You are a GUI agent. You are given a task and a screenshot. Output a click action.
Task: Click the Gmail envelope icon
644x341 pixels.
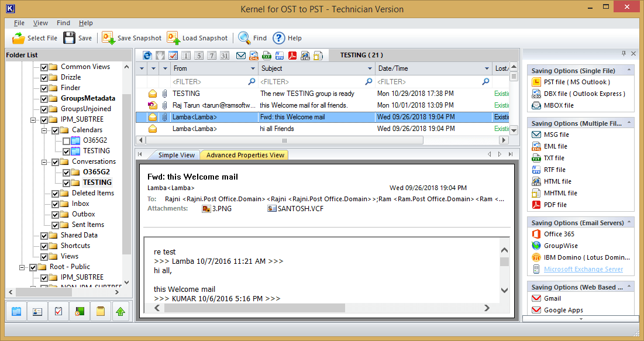[536, 298]
